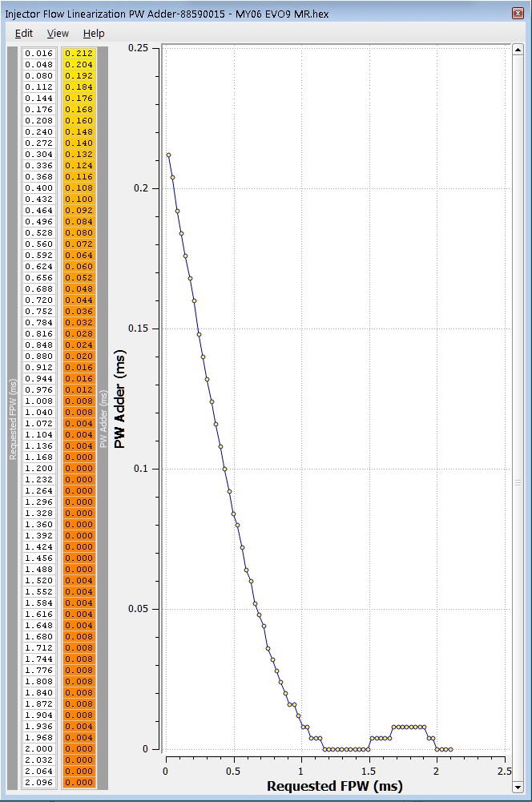
Task: Select the PW Adder cell 0.048
Action: [x=79, y=289]
